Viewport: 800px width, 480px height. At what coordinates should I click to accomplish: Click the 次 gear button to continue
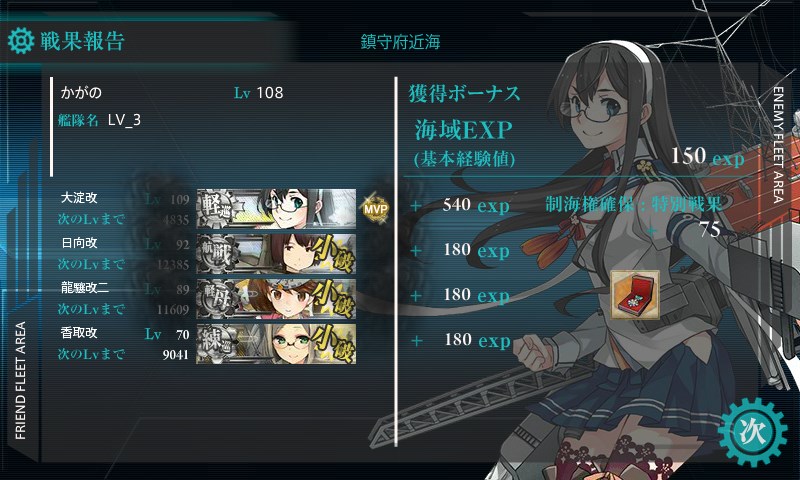tap(753, 432)
